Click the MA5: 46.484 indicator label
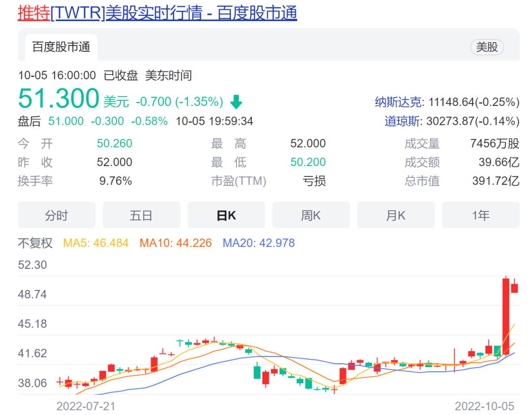Image resolution: width=532 pixels, height=415 pixels. click(96, 243)
